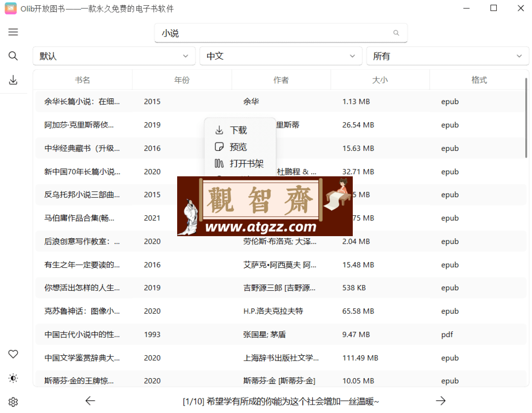Choose 预览 from the context menu
Image resolution: width=532 pixels, height=413 pixels.
(x=238, y=147)
